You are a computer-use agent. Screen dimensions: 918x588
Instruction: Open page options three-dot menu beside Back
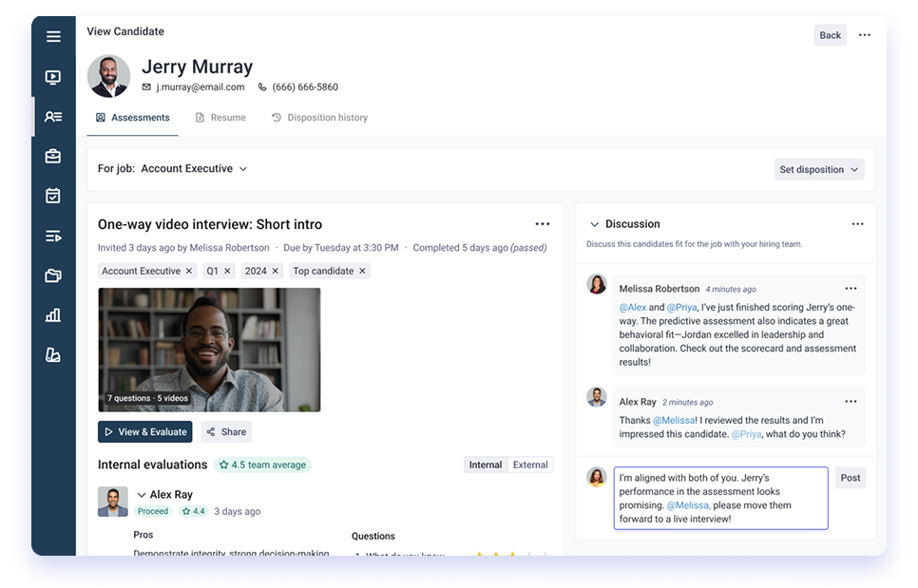click(864, 35)
